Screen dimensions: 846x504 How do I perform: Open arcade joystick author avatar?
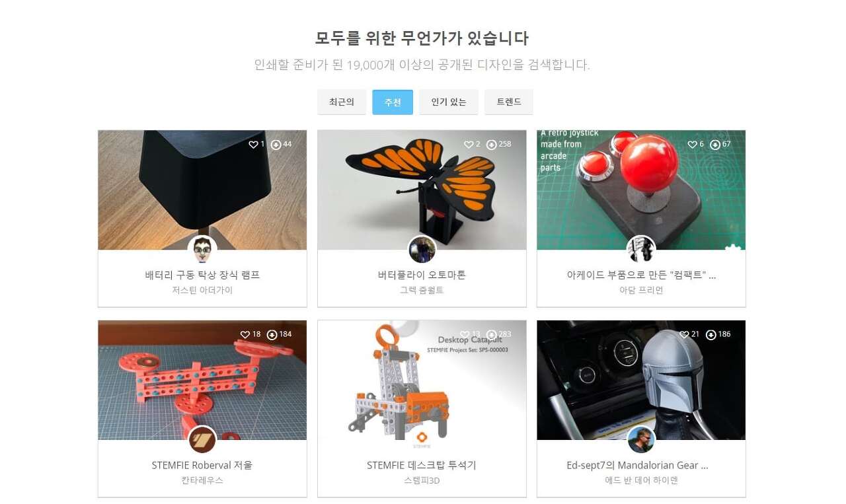pyautogui.click(x=640, y=250)
